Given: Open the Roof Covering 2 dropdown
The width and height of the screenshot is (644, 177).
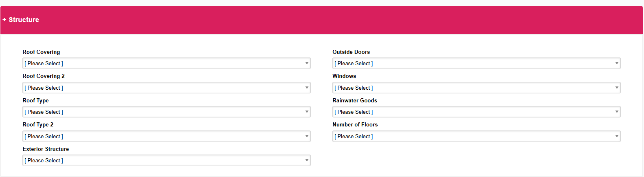Looking at the screenshot, I should (x=166, y=88).
